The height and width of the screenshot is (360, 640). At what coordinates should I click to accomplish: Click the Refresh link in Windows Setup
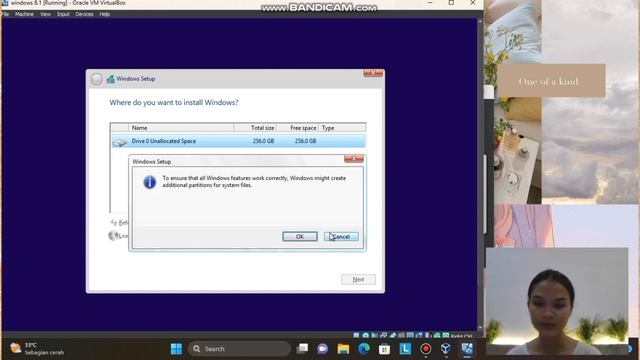click(x=119, y=222)
